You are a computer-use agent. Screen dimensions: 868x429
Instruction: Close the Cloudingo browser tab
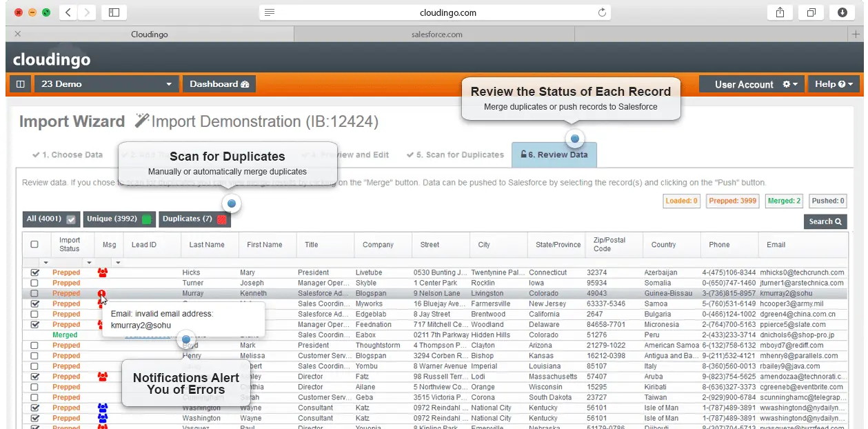click(x=17, y=34)
